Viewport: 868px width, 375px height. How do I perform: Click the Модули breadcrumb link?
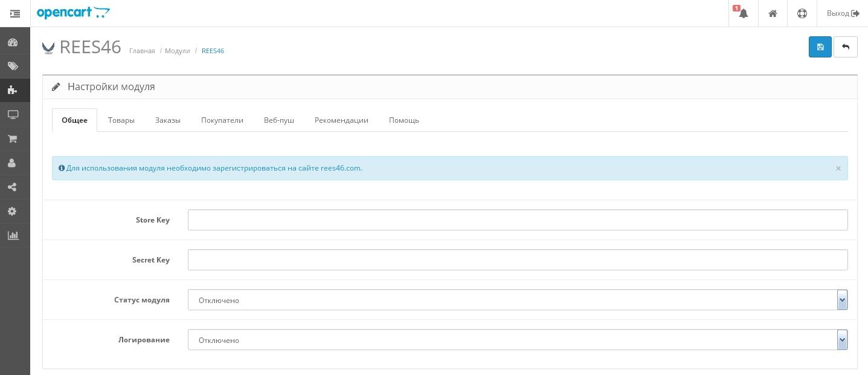178,51
